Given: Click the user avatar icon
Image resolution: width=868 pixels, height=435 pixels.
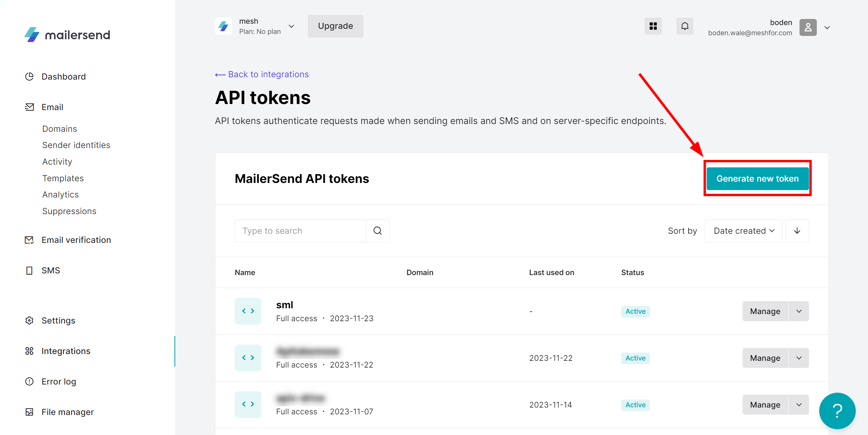Looking at the screenshot, I should coord(808,27).
